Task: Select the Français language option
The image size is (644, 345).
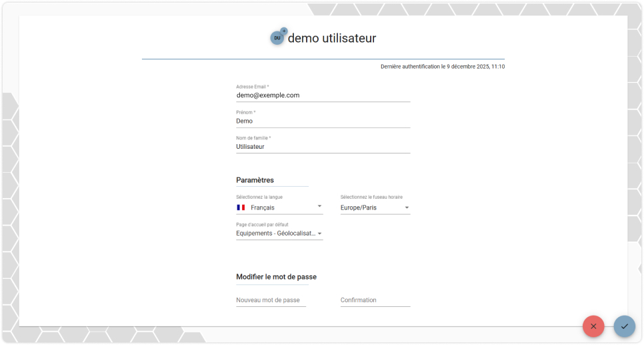Action: 263,208
